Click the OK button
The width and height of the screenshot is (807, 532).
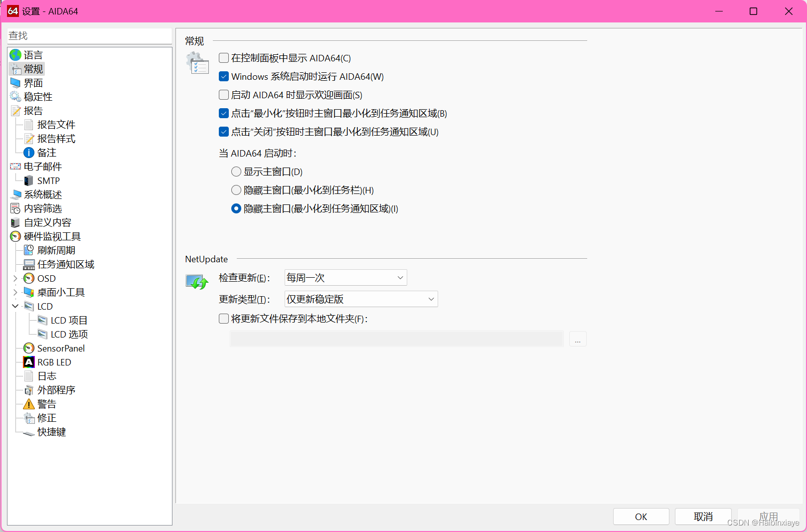[641, 516]
